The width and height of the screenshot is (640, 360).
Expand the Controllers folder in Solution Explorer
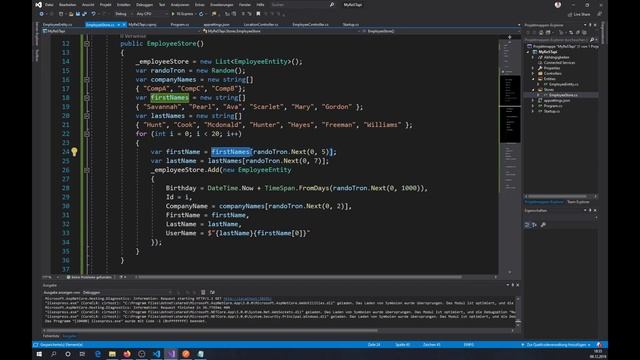coord(533,73)
